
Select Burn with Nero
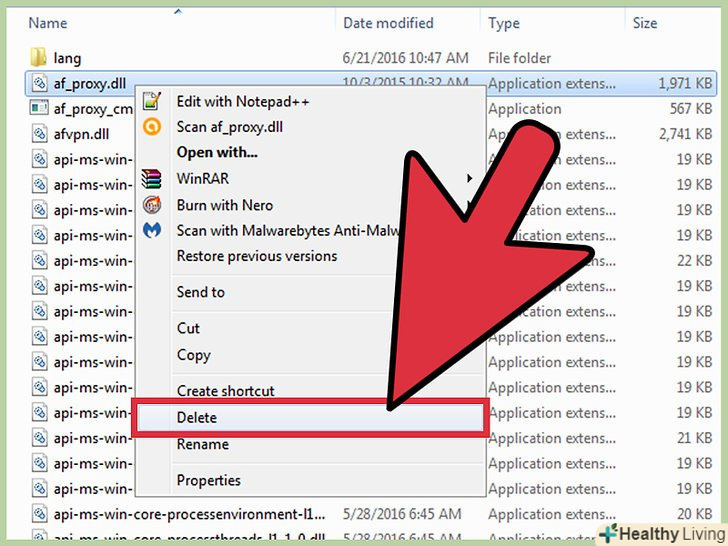click(225, 205)
